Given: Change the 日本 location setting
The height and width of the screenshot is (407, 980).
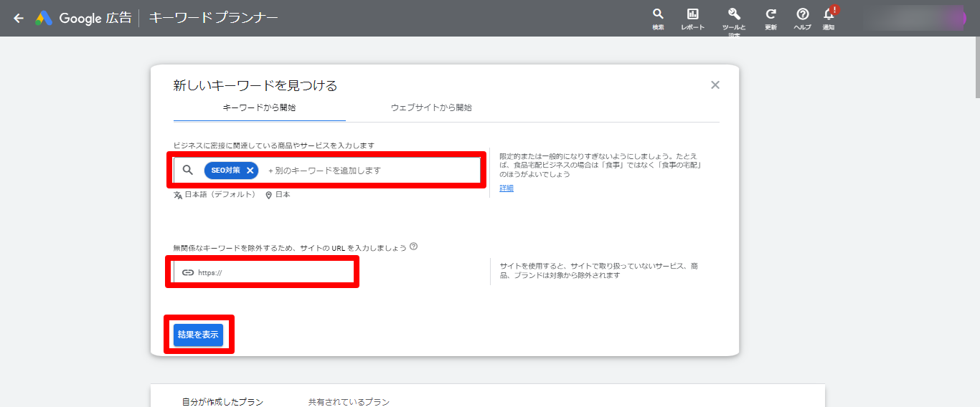Looking at the screenshot, I should point(278,195).
